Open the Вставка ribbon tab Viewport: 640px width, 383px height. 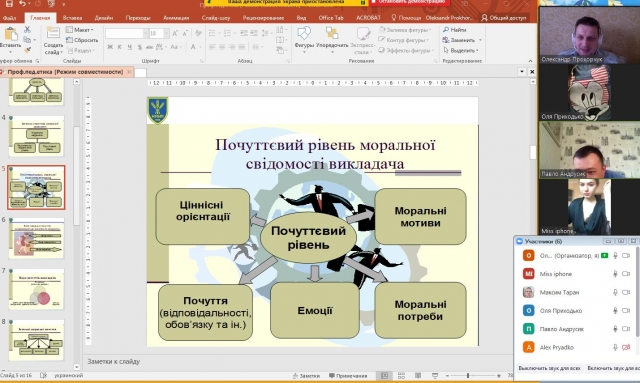[72, 18]
